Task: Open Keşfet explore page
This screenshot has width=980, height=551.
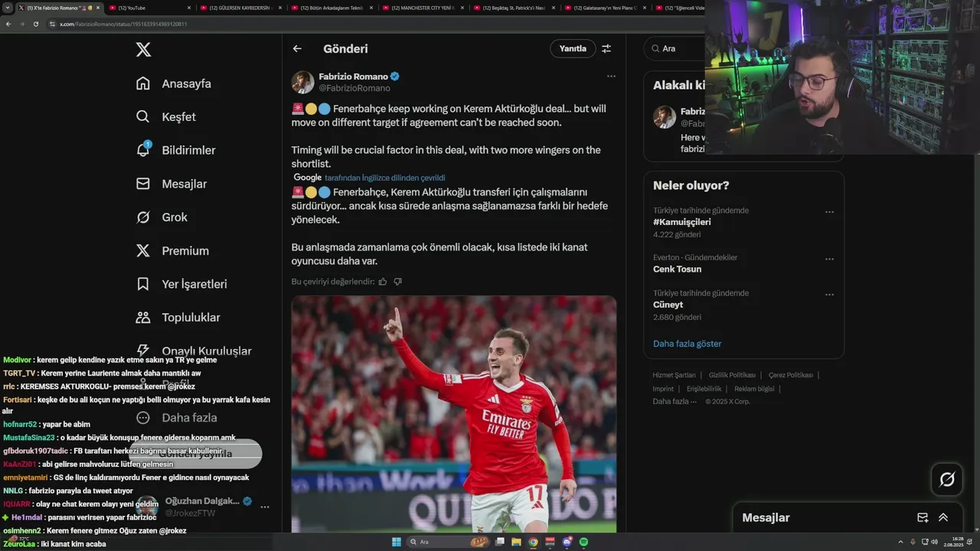Action: click(x=166, y=117)
